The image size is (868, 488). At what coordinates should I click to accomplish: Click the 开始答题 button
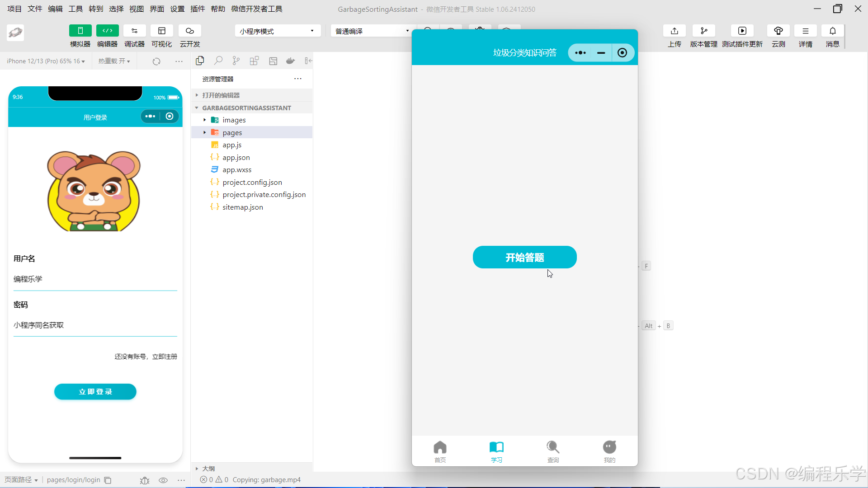tap(524, 258)
